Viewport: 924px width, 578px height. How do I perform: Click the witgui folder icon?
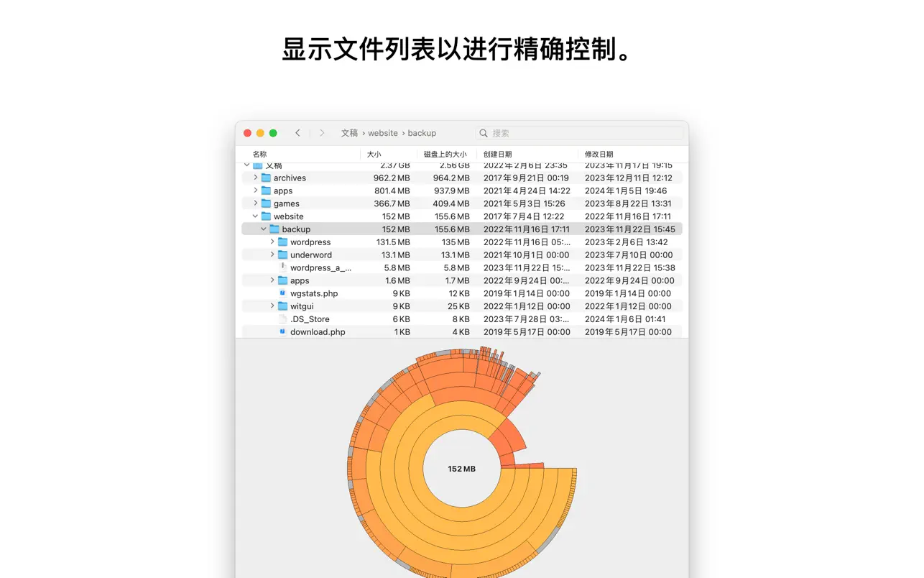coord(283,306)
